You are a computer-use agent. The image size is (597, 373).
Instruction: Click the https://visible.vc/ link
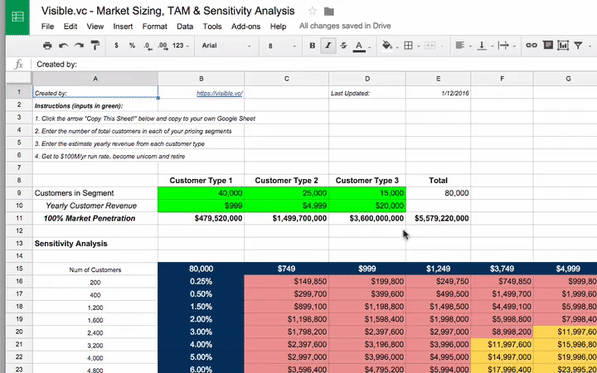coord(220,93)
